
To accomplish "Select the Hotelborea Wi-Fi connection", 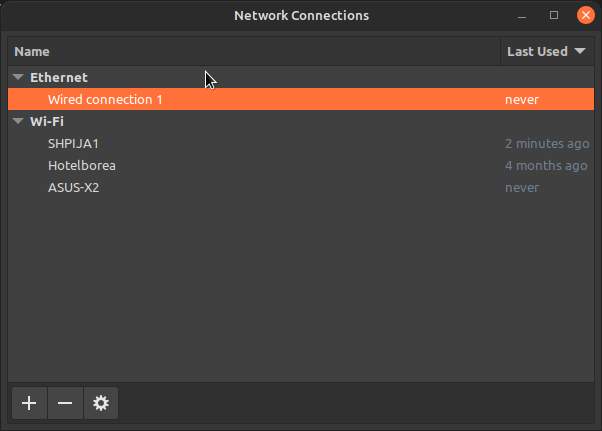I will tap(301, 165).
